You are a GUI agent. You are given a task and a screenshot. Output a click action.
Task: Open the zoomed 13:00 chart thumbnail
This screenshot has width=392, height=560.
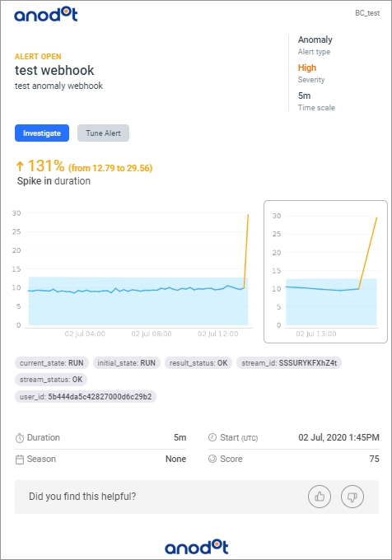pos(325,272)
